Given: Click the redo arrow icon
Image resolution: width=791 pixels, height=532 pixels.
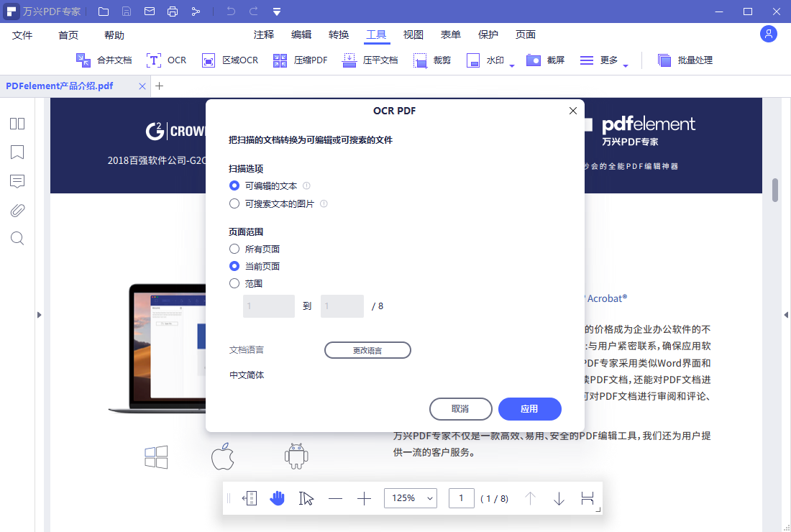Looking at the screenshot, I should click(254, 11).
